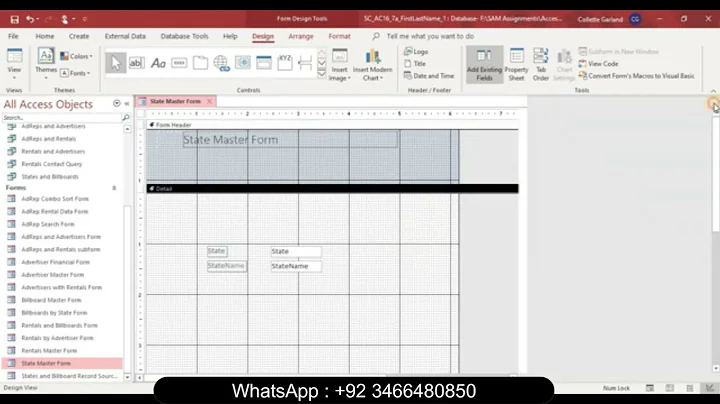Click the navigation pane Search box

[x=62, y=118]
